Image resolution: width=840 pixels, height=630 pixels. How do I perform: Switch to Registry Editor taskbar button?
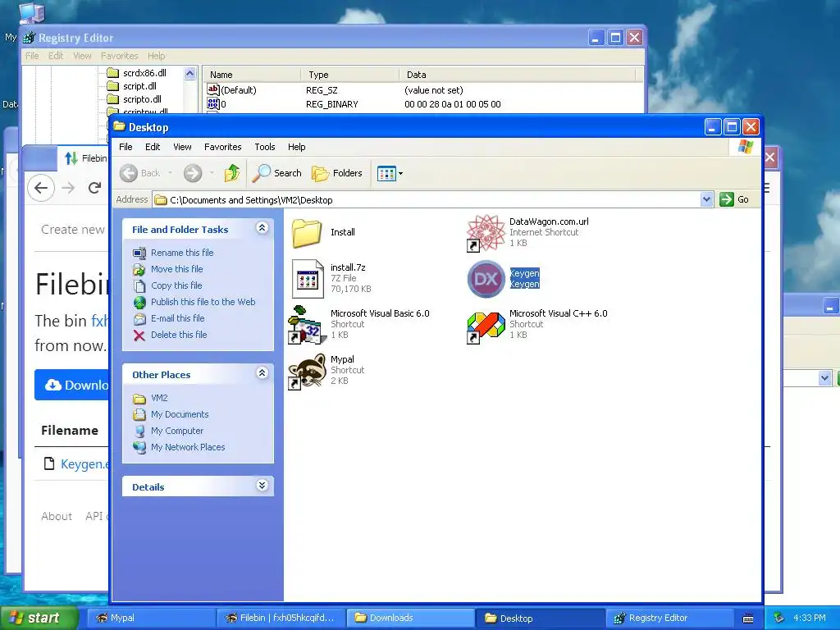[x=670, y=618]
